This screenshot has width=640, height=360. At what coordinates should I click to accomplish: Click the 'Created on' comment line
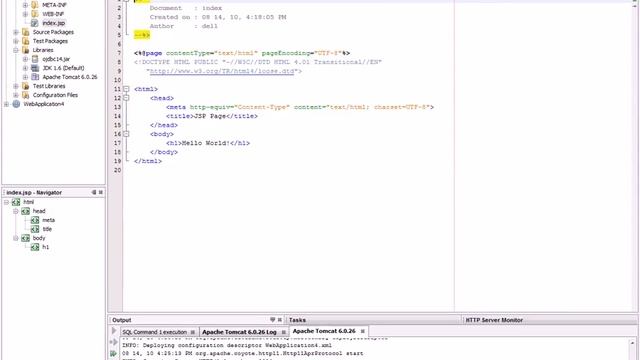coord(218,17)
